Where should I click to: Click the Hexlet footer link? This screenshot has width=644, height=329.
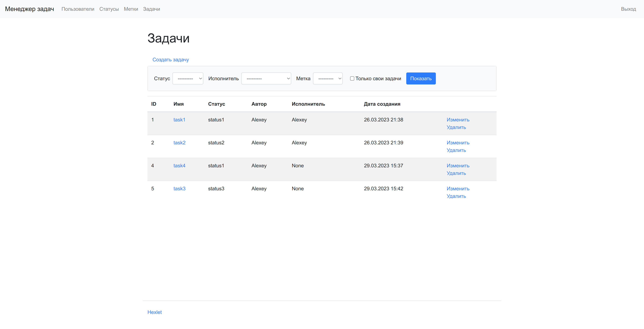[155, 312]
